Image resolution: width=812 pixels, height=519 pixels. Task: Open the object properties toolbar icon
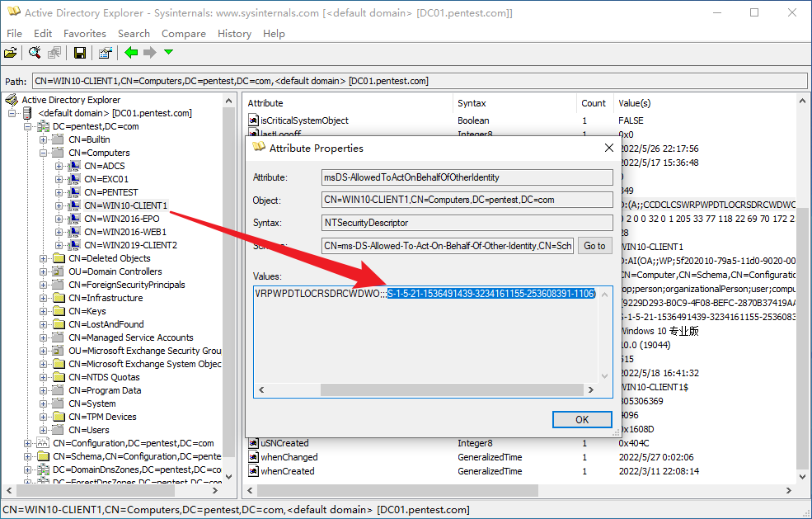106,52
